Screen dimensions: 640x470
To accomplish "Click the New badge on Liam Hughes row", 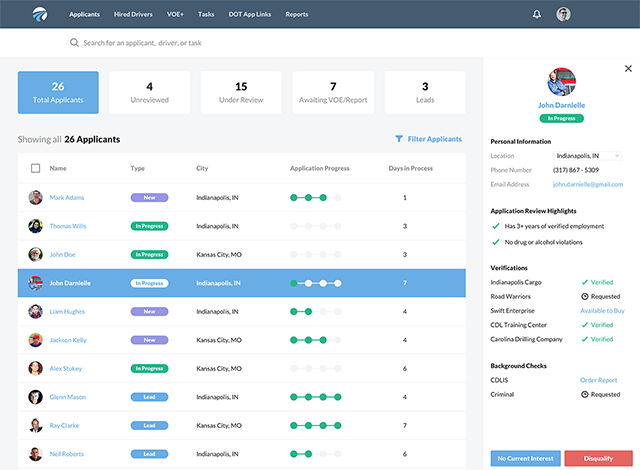I will 149,312.
